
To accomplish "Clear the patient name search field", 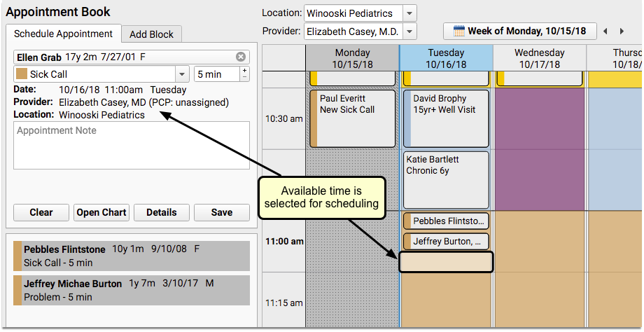I will click(241, 57).
